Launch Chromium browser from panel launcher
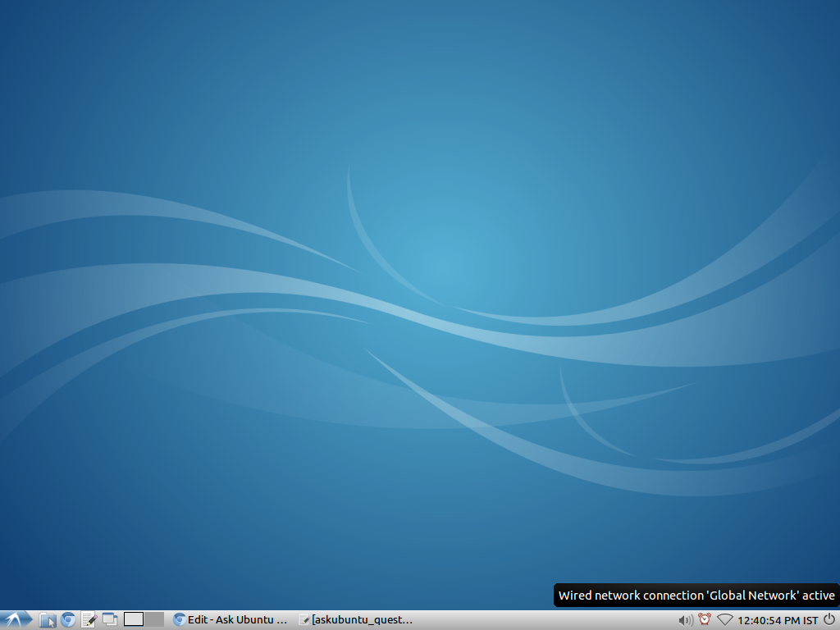Viewport: 840px width, 630px height. click(68, 620)
